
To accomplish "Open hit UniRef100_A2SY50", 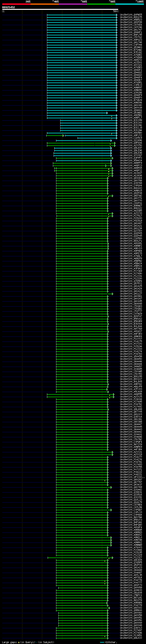I will (x=131, y=145).
